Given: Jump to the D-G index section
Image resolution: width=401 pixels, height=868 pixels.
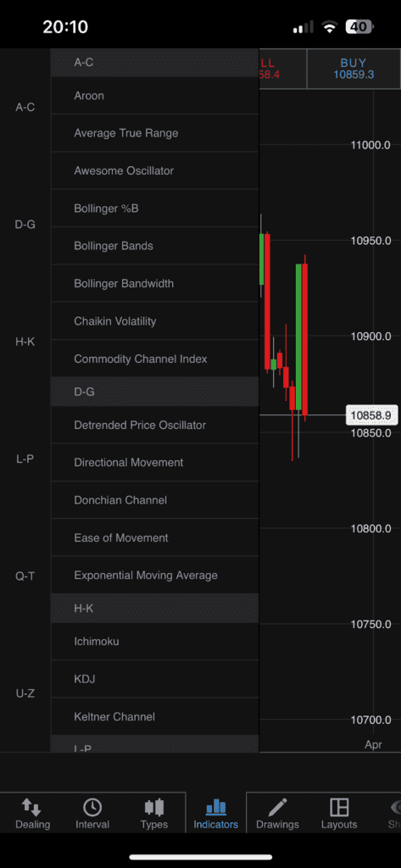Looking at the screenshot, I should click(25, 225).
